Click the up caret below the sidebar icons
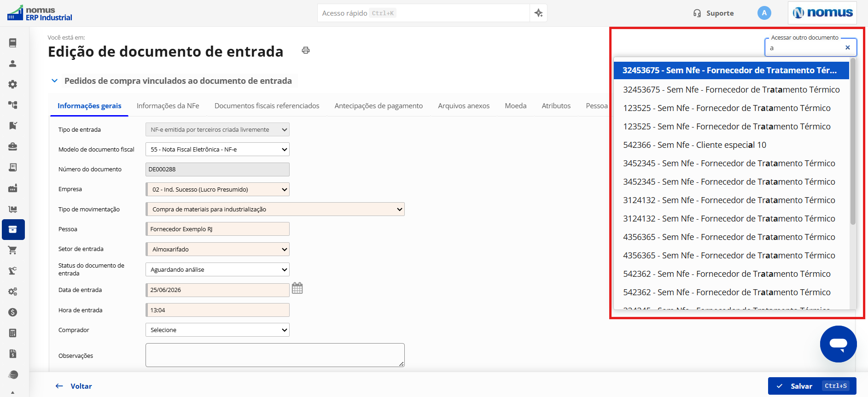Screen dimensions: 868x397 pyautogui.click(x=13, y=392)
